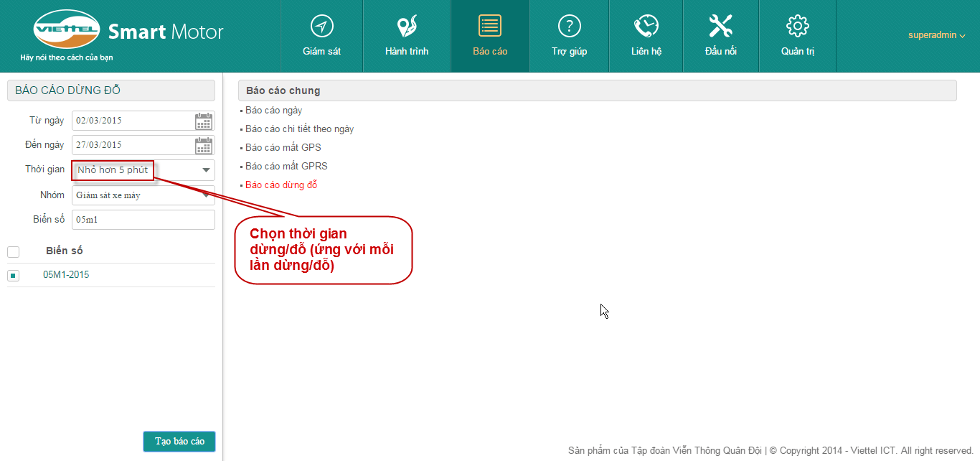Open Báo cáo ngày report
This screenshot has height=461, width=980.
click(x=273, y=111)
